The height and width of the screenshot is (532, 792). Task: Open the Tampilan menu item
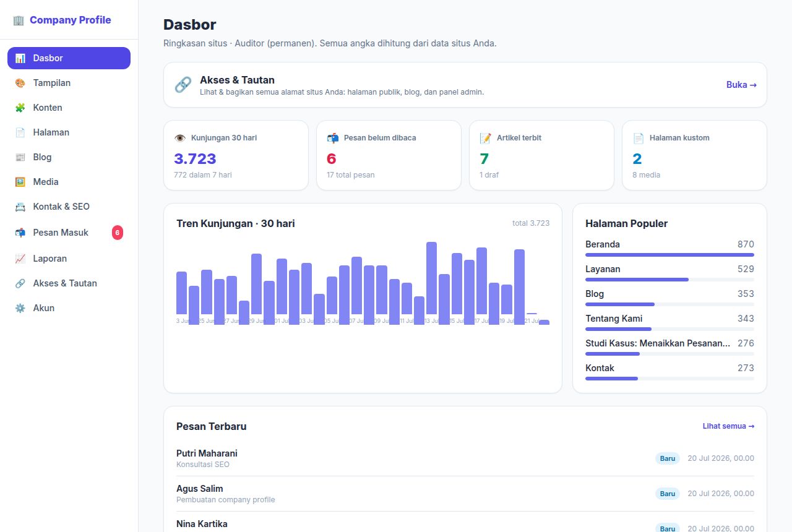(69, 83)
